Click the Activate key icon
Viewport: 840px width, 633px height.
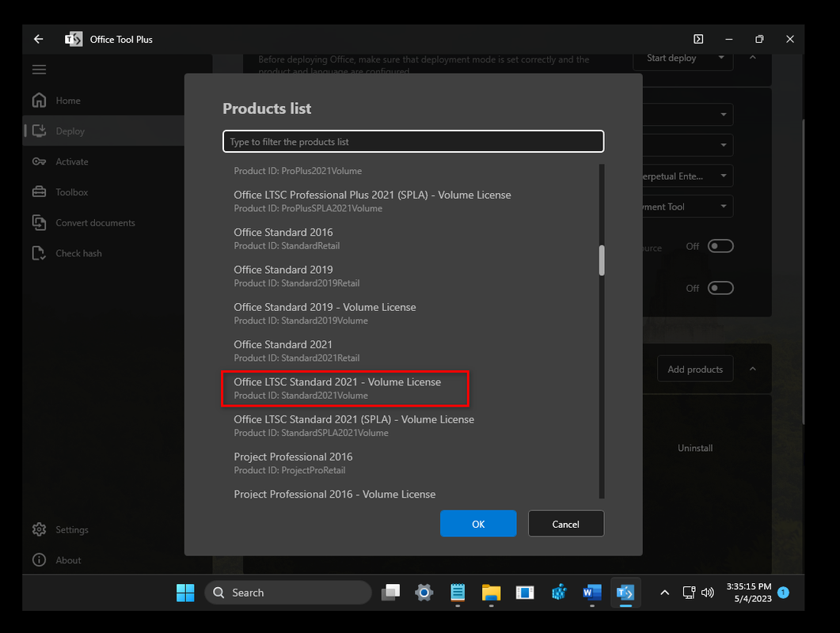39,161
